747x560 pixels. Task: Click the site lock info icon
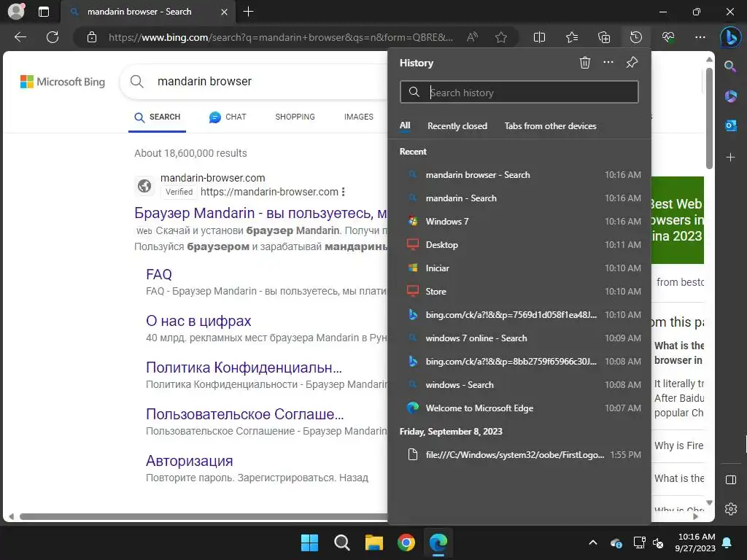92,37
